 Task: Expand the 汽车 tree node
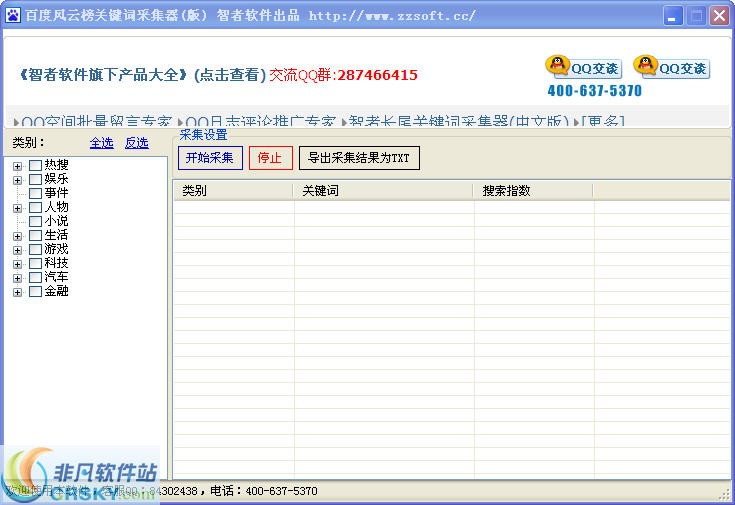tap(17, 279)
